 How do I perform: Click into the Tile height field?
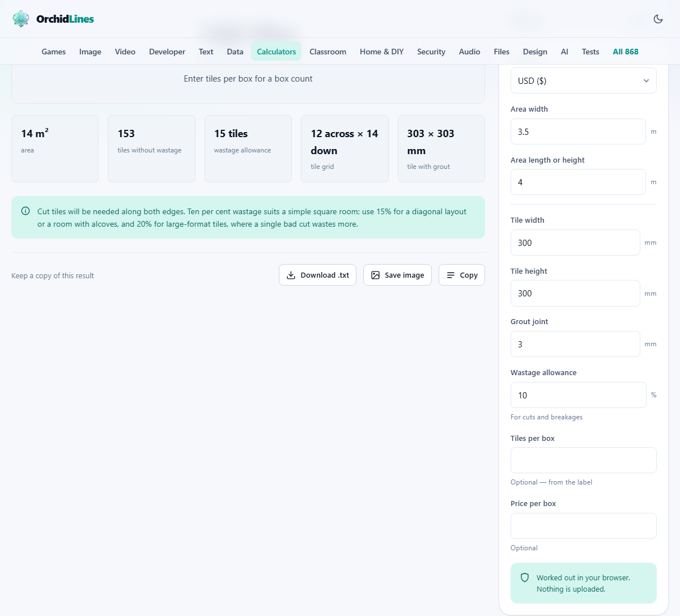tap(575, 293)
